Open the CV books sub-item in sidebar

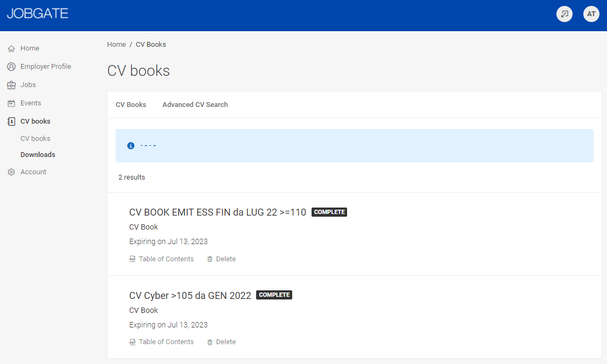coord(35,139)
